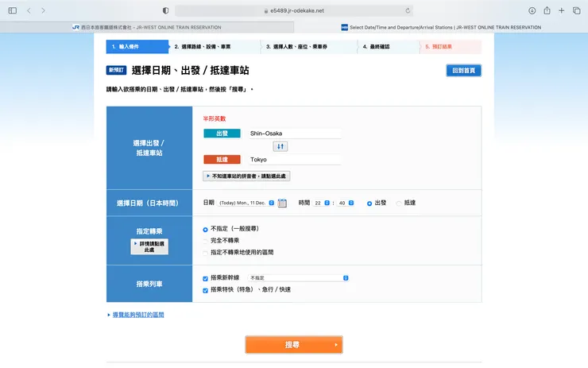Image resolution: width=588 pixels, height=368 pixels.
Task: Open the privacy shield icon
Action: click(x=165, y=10)
